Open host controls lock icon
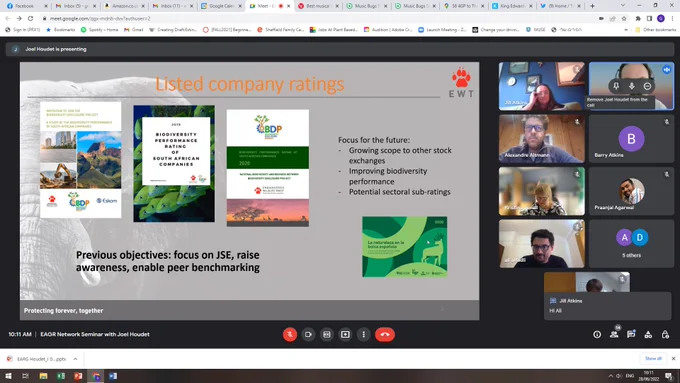The width and height of the screenshot is (680, 383). coord(665,334)
